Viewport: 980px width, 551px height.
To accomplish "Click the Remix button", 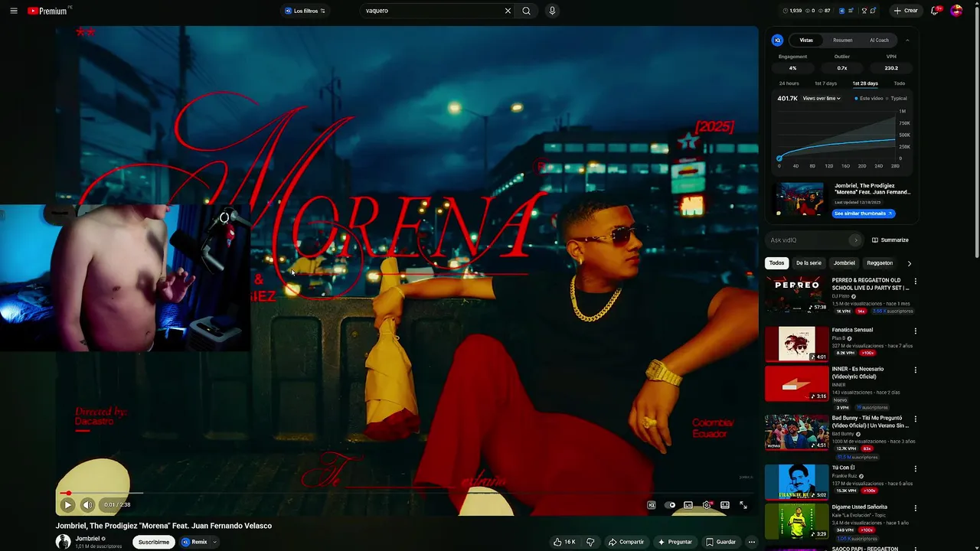I will click(194, 542).
